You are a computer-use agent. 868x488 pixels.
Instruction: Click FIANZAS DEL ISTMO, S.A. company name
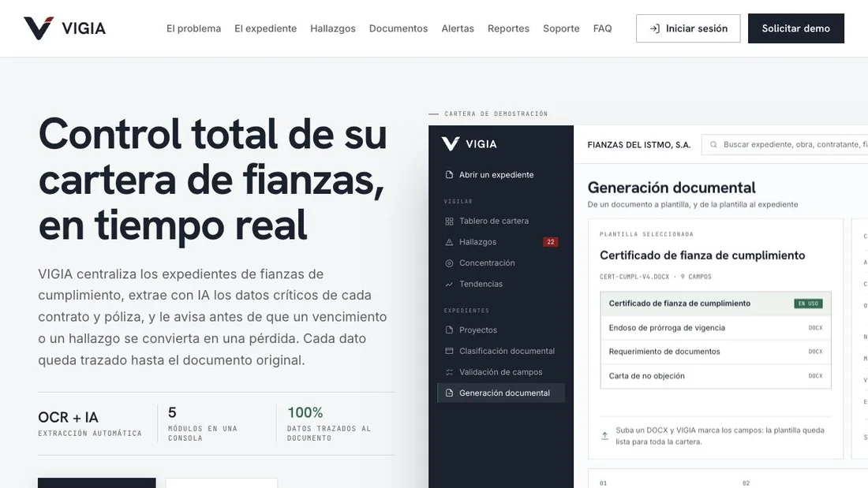[x=639, y=145]
